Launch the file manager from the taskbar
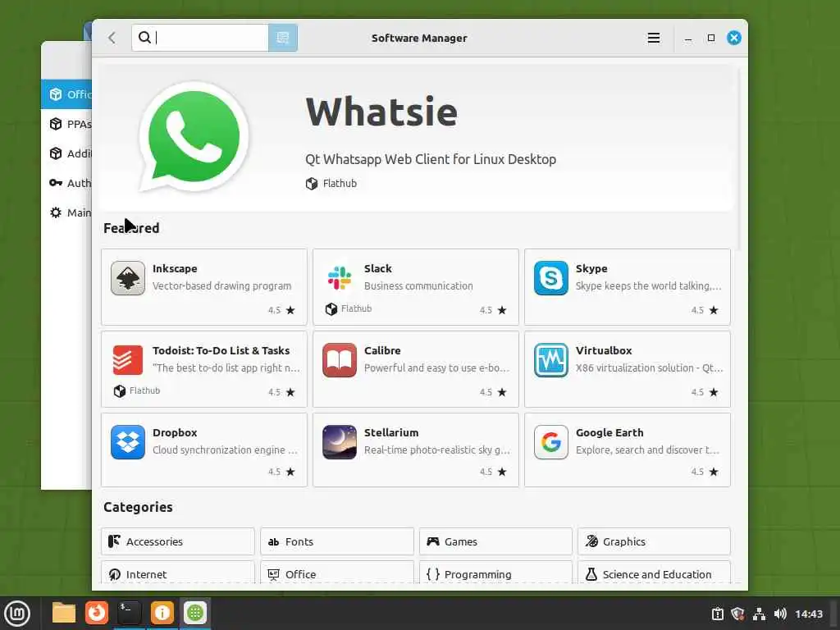The width and height of the screenshot is (840, 630). tap(63, 613)
